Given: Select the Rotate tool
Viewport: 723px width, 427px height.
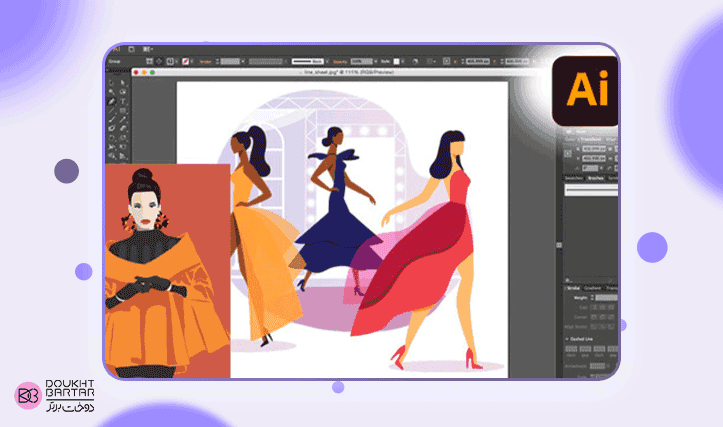Looking at the screenshot, I should point(112,137).
